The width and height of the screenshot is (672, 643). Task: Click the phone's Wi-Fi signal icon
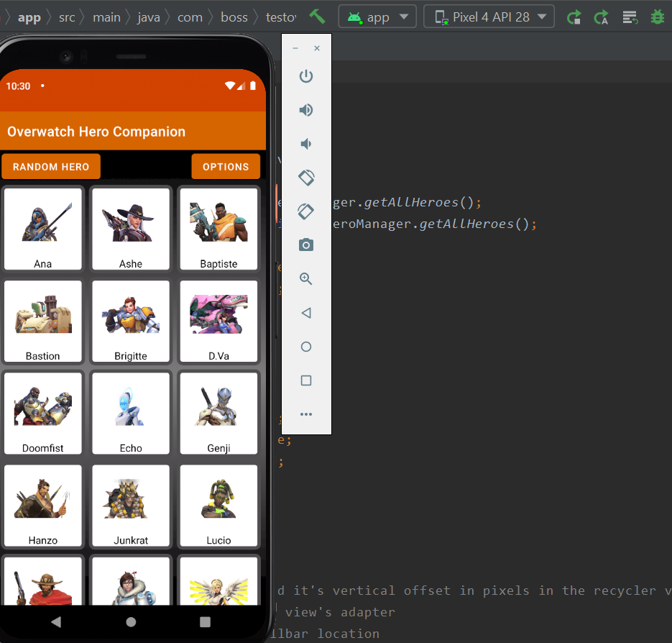(230, 86)
